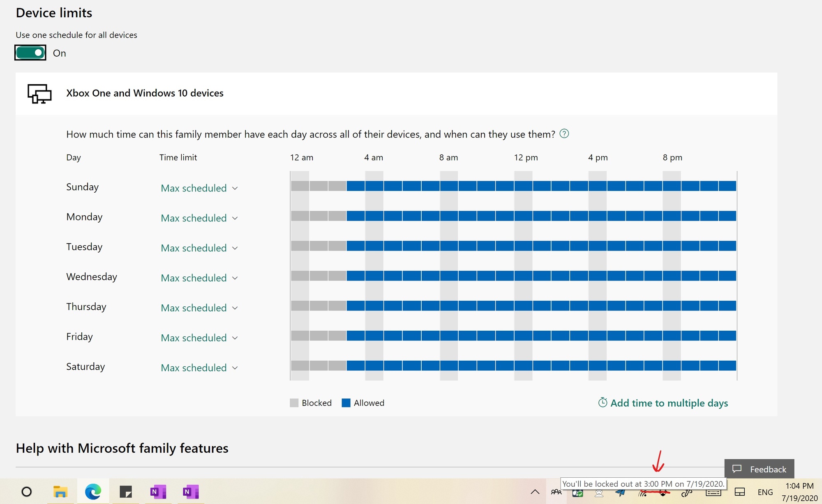Image resolution: width=822 pixels, height=504 pixels.
Task: Open Monday time limit dropdown
Action: pyautogui.click(x=199, y=218)
